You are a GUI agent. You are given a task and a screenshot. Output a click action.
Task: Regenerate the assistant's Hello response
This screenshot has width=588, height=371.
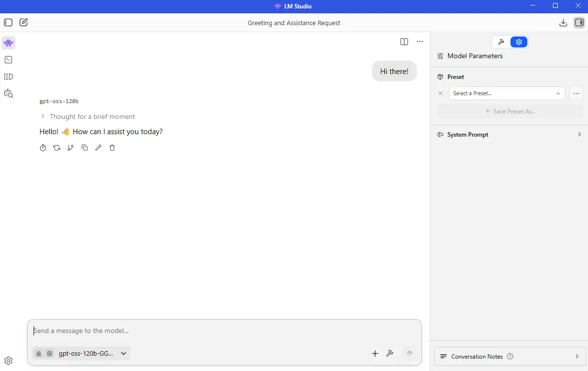57,148
